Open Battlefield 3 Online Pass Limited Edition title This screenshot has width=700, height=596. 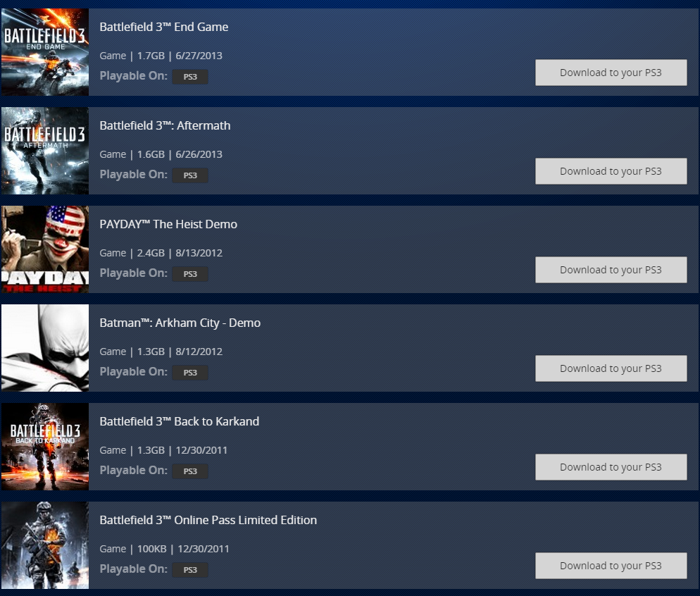pos(208,520)
